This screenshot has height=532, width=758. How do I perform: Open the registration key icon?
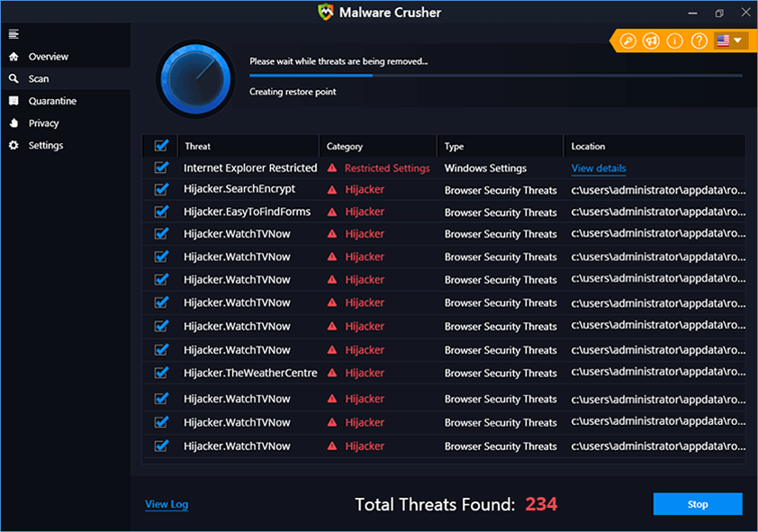click(628, 41)
